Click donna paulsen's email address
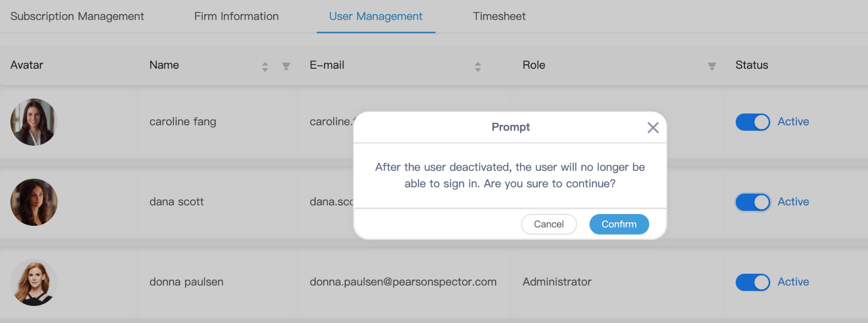This screenshot has height=323, width=868. [403, 282]
